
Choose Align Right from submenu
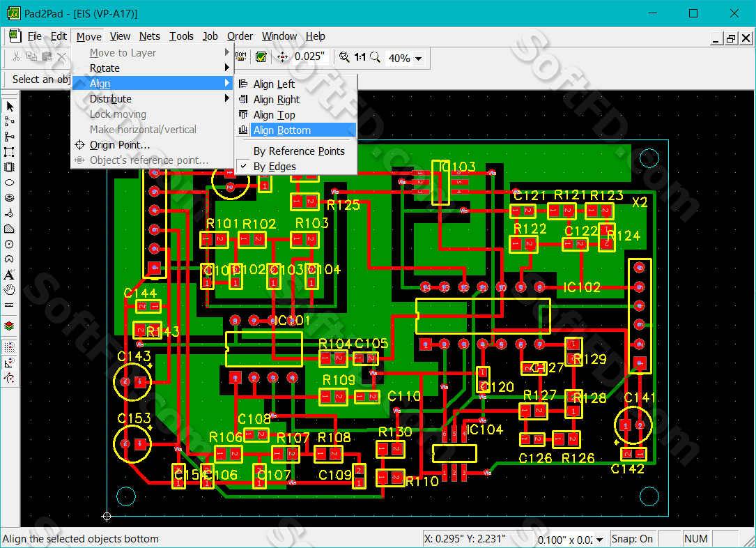tap(296, 100)
